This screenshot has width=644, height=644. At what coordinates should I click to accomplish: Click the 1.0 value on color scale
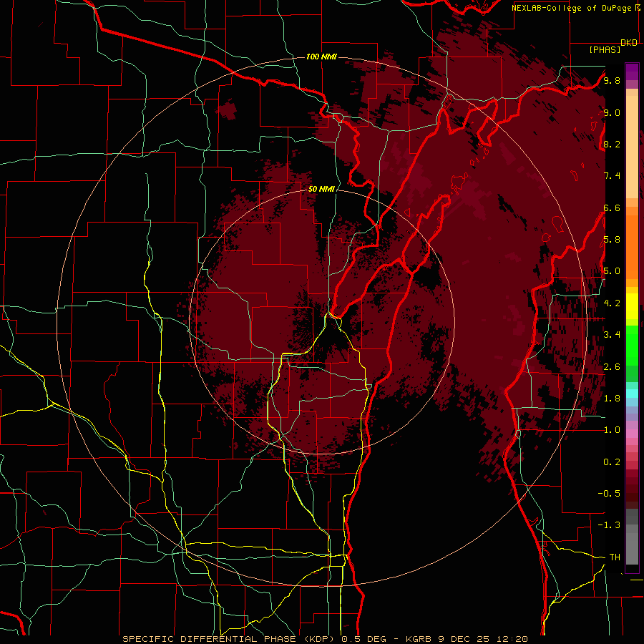pos(612,430)
